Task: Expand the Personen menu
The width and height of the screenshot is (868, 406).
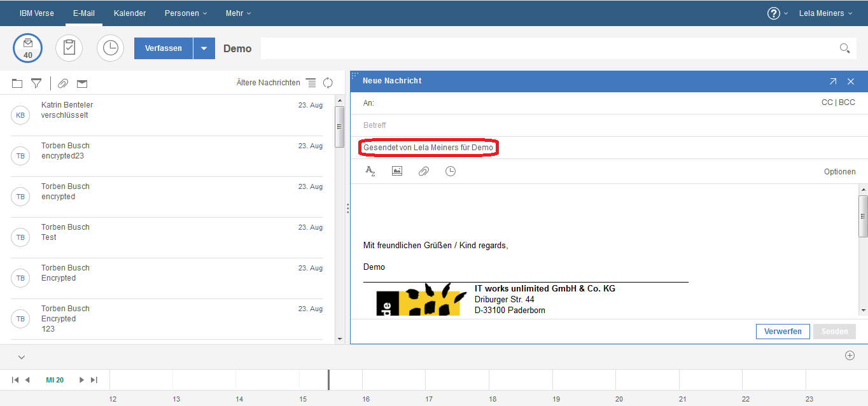Action: pyautogui.click(x=186, y=13)
